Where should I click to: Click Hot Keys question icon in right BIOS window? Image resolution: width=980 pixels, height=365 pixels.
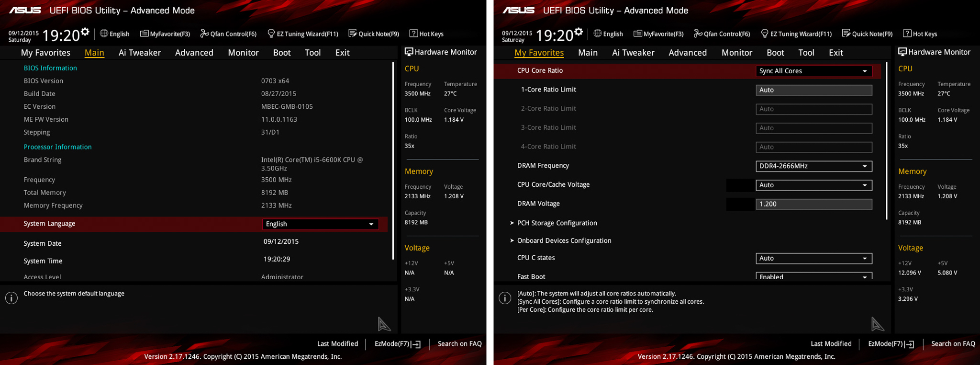pos(907,34)
